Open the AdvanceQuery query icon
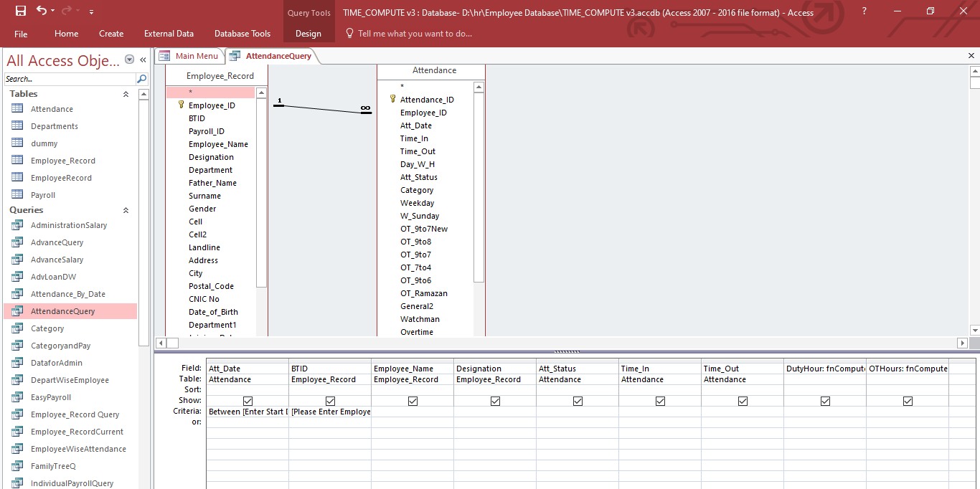 pos(18,242)
